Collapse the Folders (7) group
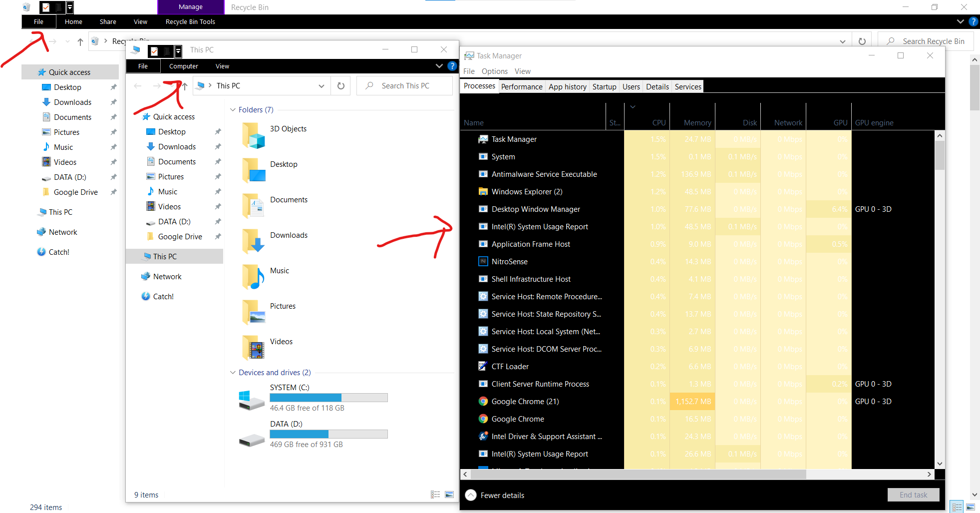 [x=233, y=110]
